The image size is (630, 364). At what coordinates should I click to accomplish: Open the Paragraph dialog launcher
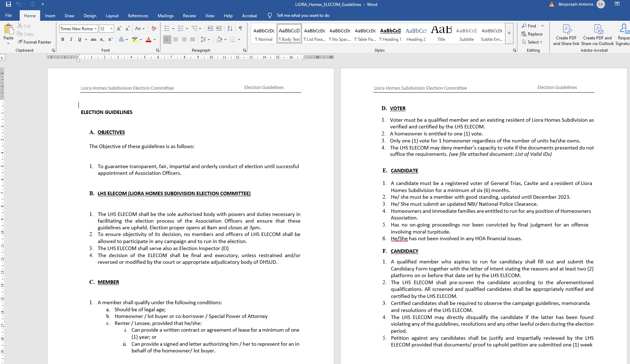point(245,50)
